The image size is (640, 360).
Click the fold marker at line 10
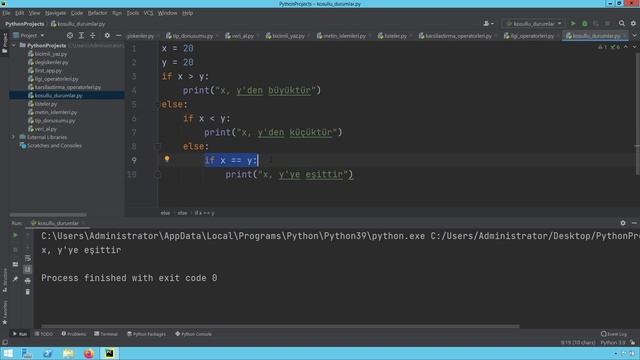(158, 175)
